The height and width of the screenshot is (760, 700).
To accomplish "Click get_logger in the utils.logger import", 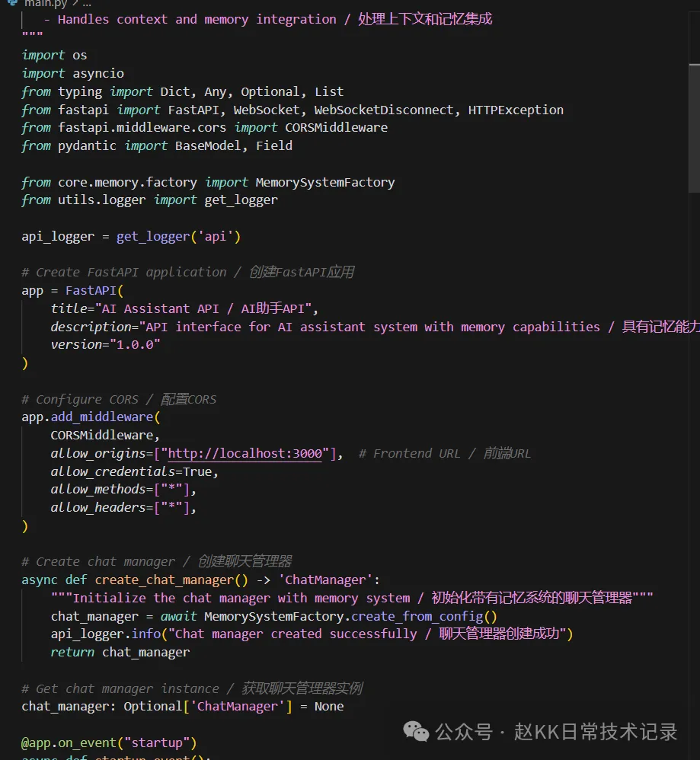I will click(241, 200).
